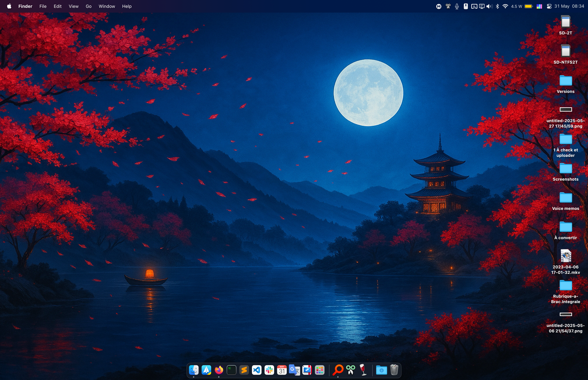Image resolution: width=588 pixels, height=380 pixels.
Task: Toggle the Bluetooth menu bar icon
Action: tap(497, 6)
